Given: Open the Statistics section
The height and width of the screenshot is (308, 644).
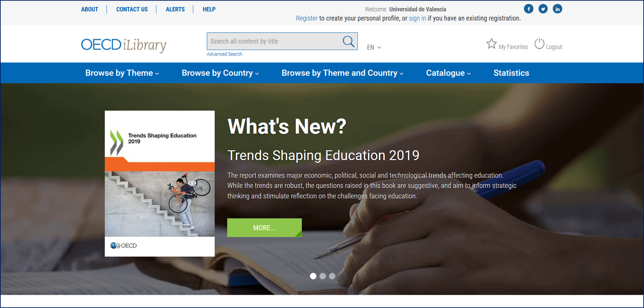Looking at the screenshot, I should (511, 73).
